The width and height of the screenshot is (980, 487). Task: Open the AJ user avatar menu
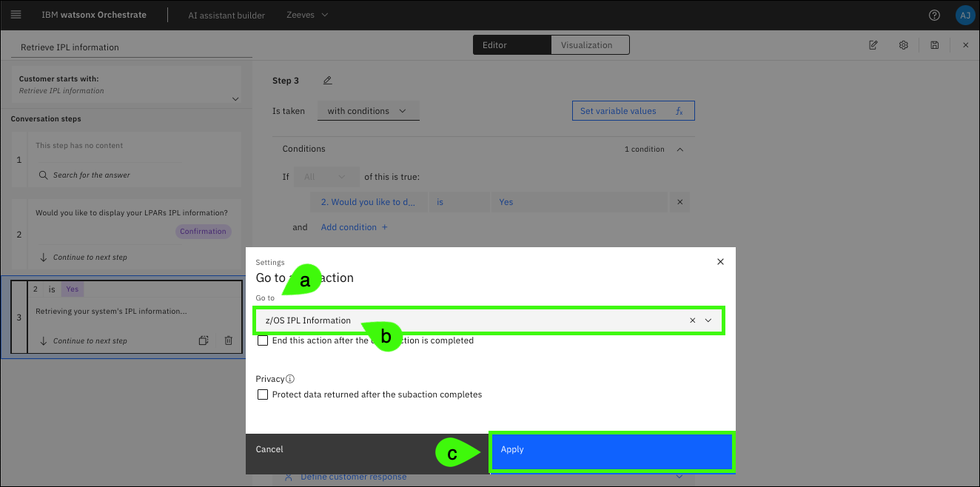pos(964,15)
